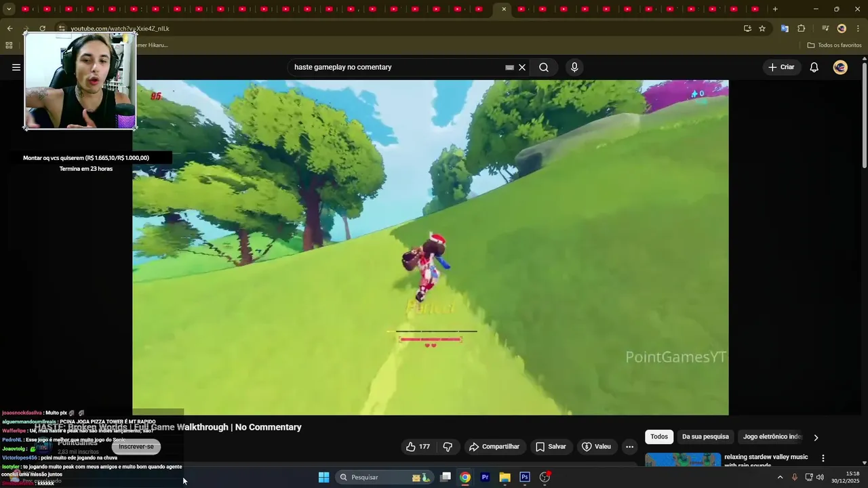
Task: Go back with browser back arrow
Action: click(9, 28)
